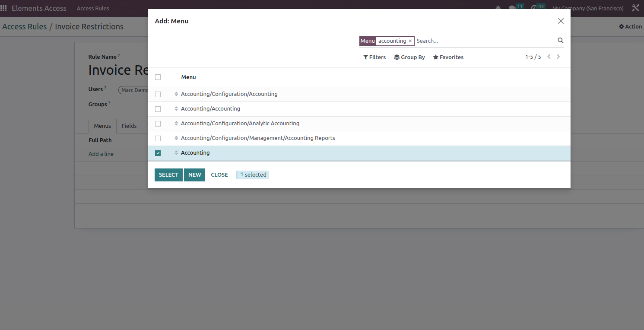The image size is (644, 330).
Task: Open the Access Rules menu item
Action: (x=92, y=8)
